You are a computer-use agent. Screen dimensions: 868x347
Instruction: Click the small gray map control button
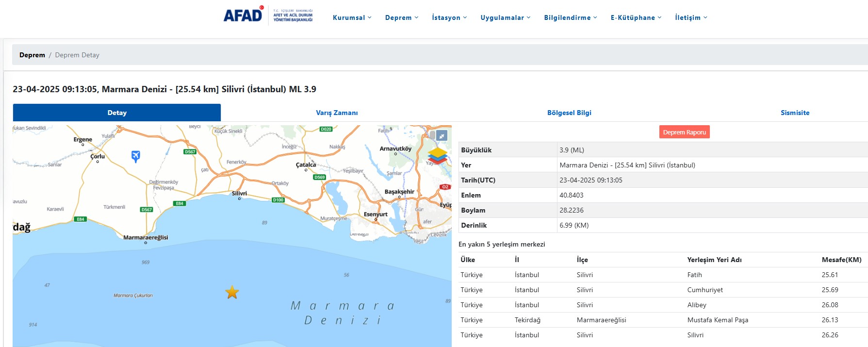[x=432, y=135]
